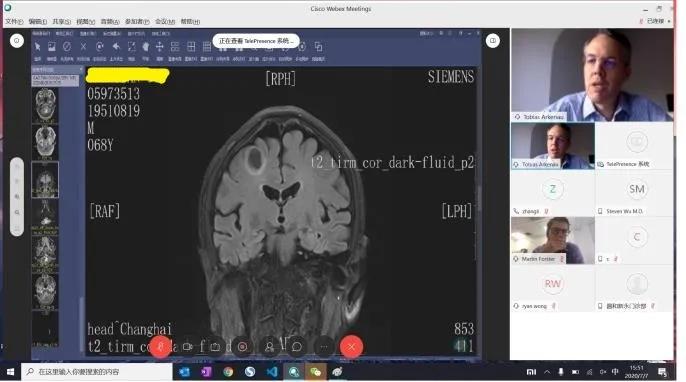
Task: Open the chat bubble icon
Action: 297,347
